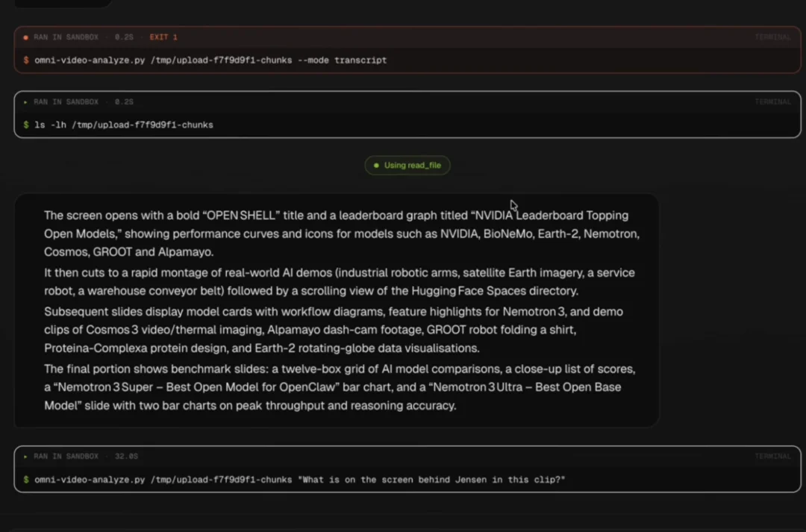806x532 pixels.
Task: Click the $ prompt before the ls -lh command
Action: [26, 125]
